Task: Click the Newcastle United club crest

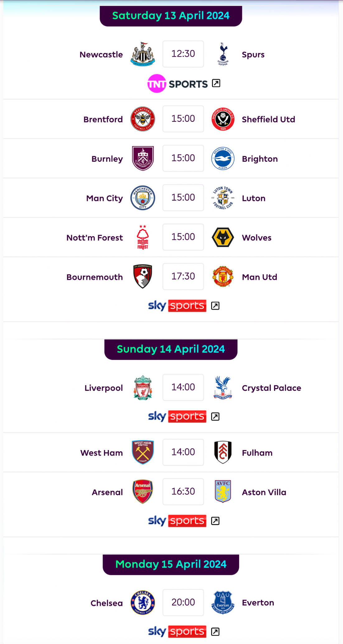Action: [x=143, y=54]
